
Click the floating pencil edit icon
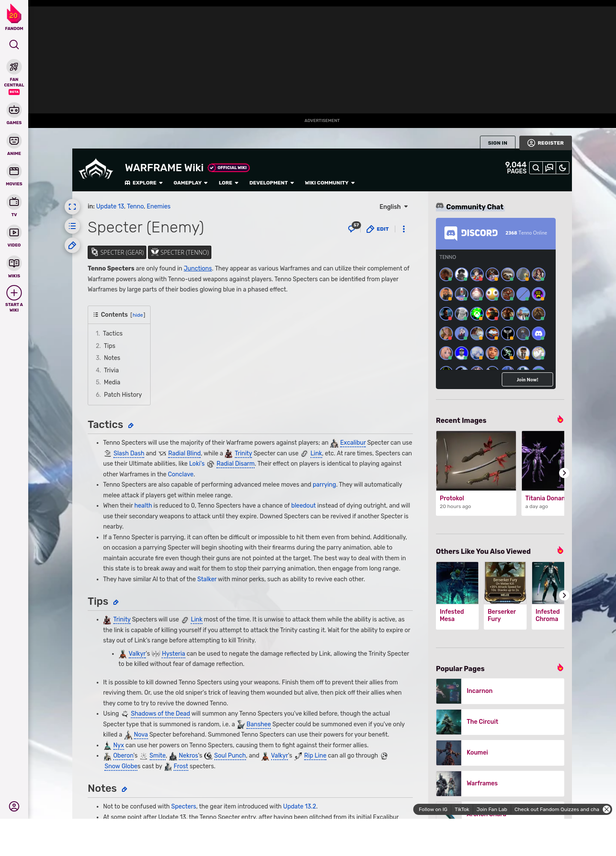click(72, 245)
